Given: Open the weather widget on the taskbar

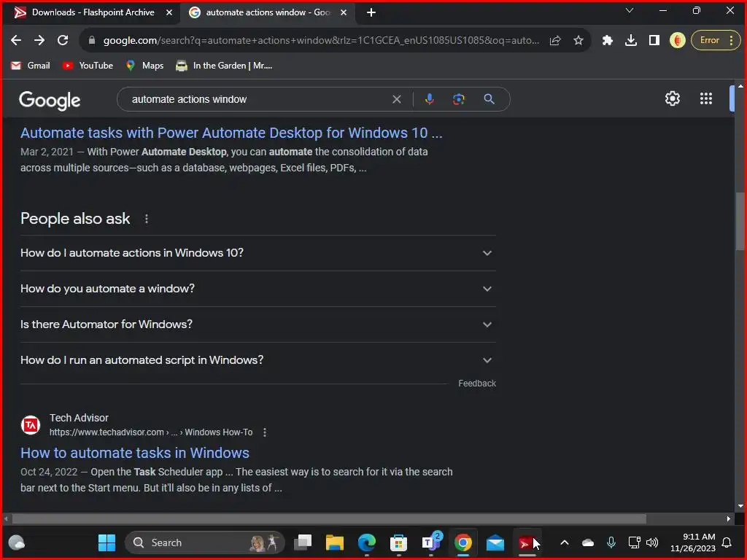Looking at the screenshot, I should click(17, 542).
